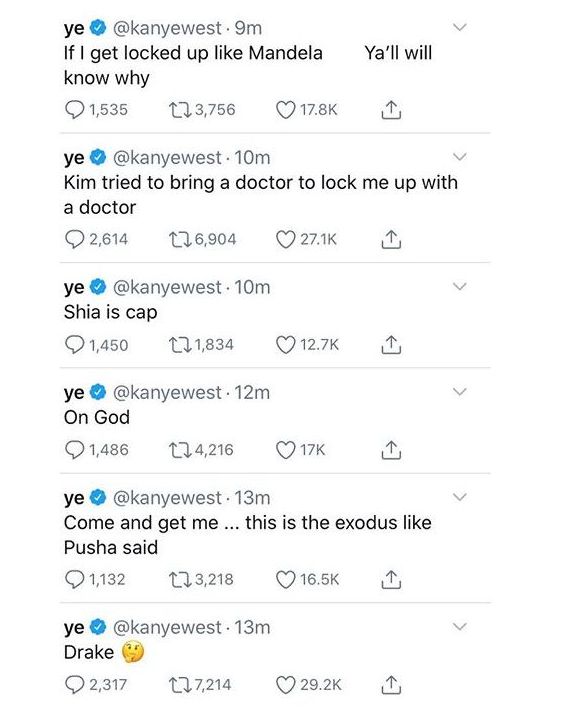Expand options chevron on 'On God' tweet

[459, 392]
